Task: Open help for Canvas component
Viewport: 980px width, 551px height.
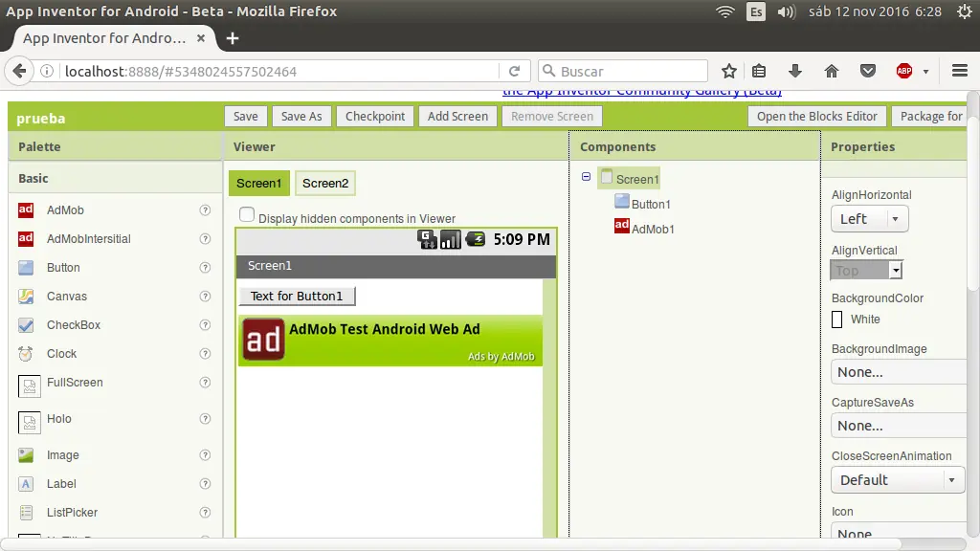Action: point(205,297)
